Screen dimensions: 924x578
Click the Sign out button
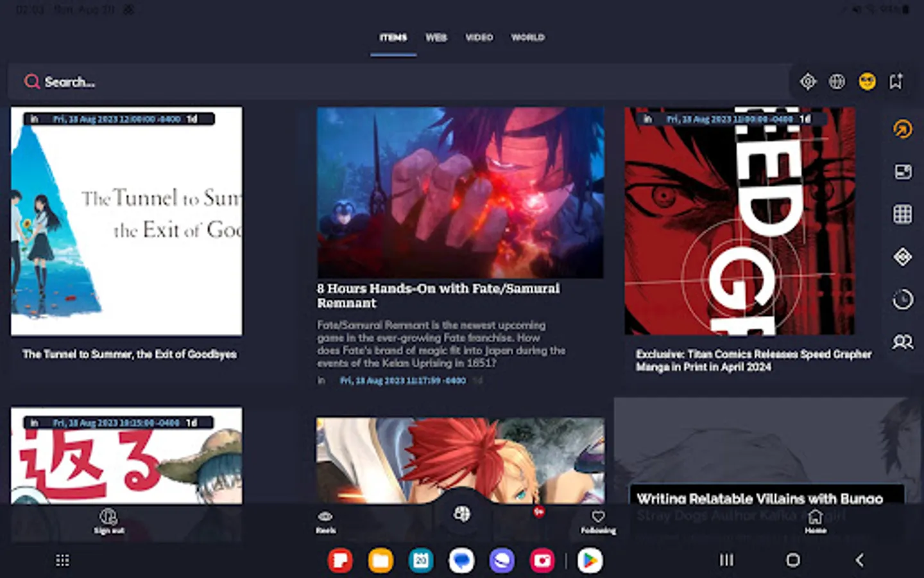(108, 521)
